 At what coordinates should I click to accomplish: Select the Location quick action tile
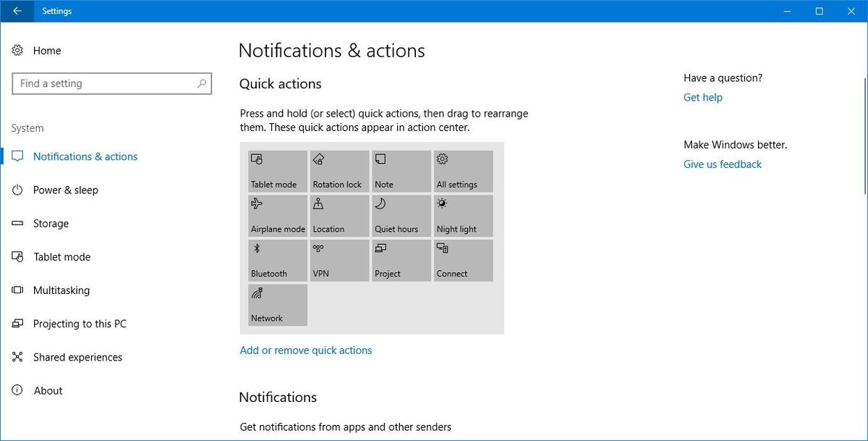(339, 215)
